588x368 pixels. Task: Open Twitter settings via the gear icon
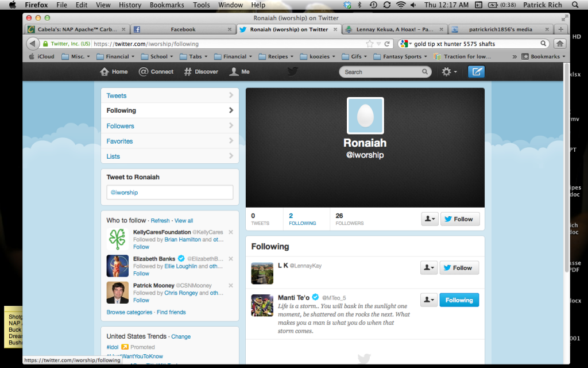pos(447,71)
